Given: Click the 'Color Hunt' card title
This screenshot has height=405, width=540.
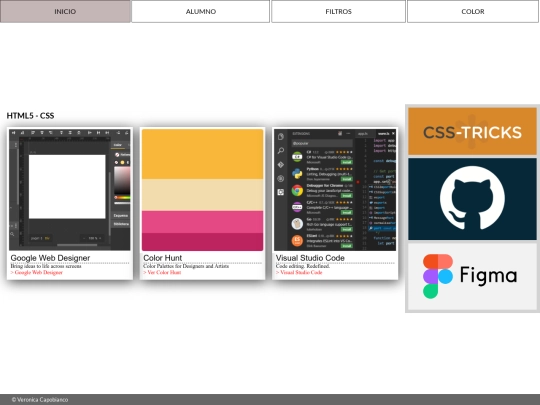Looking at the screenshot, I should [x=163, y=258].
